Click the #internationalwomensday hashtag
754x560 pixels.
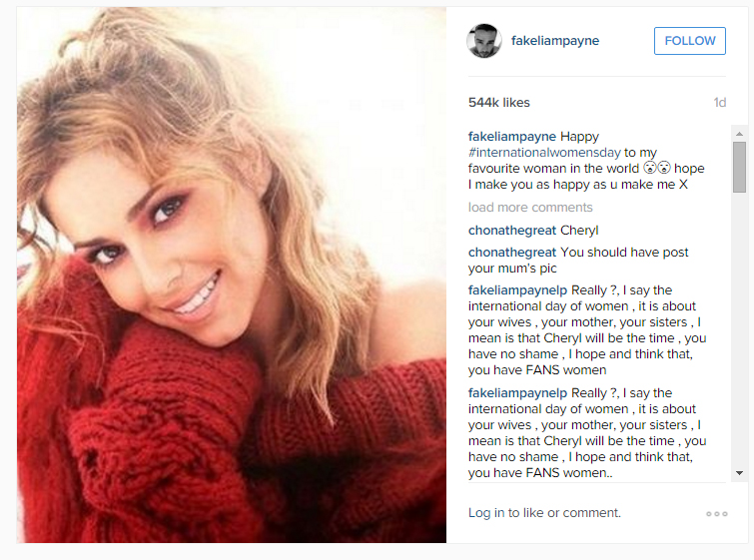pyautogui.click(x=544, y=153)
